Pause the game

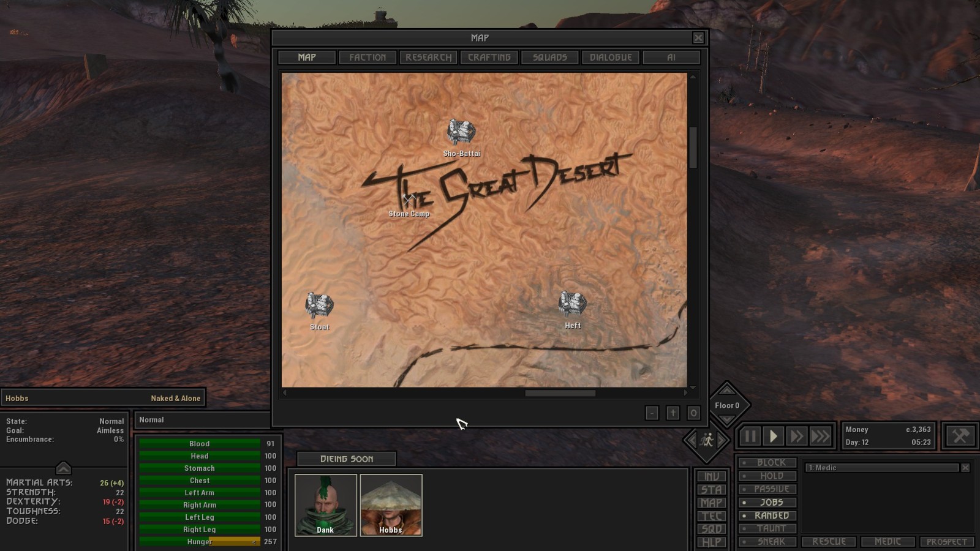pyautogui.click(x=750, y=436)
